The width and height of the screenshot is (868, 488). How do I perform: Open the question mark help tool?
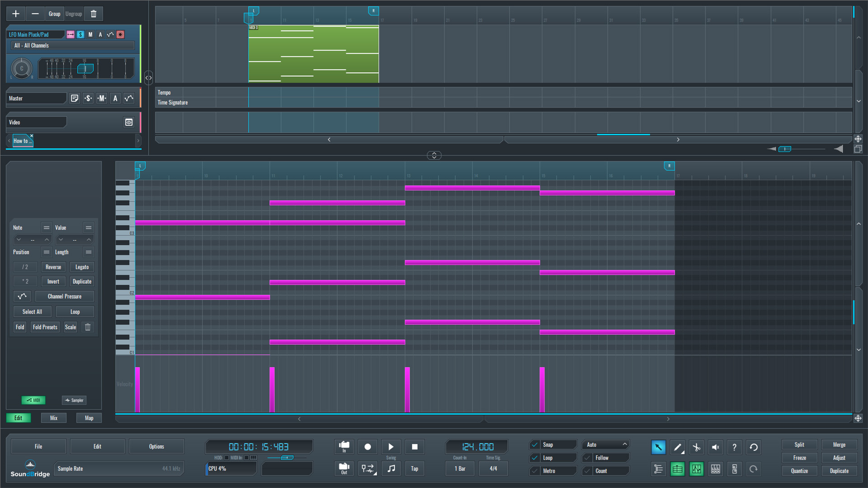tap(734, 447)
